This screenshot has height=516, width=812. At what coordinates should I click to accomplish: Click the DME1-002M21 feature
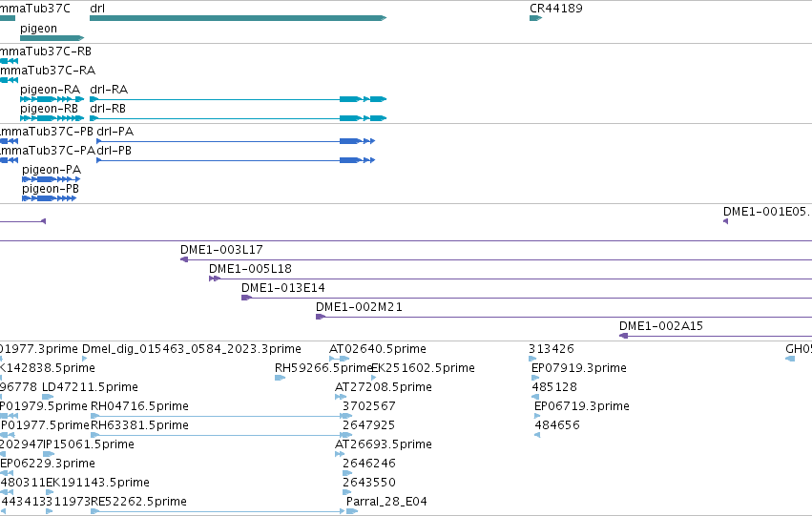564,317
